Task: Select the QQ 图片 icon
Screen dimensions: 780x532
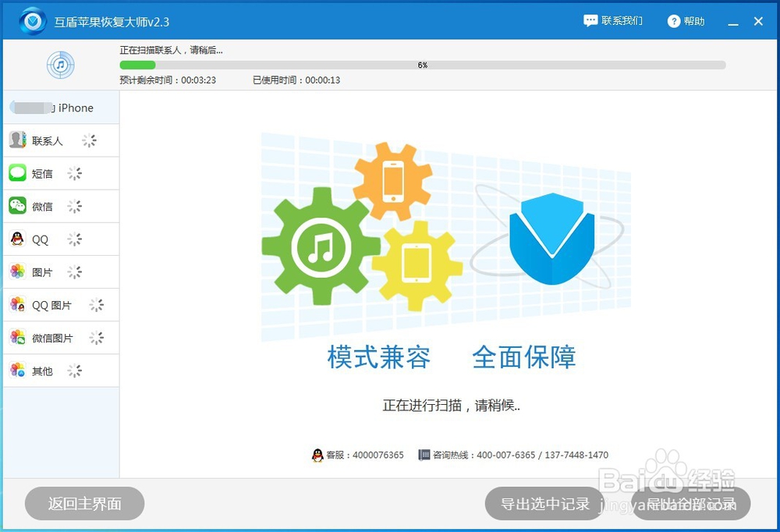Action: pyautogui.click(x=17, y=304)
